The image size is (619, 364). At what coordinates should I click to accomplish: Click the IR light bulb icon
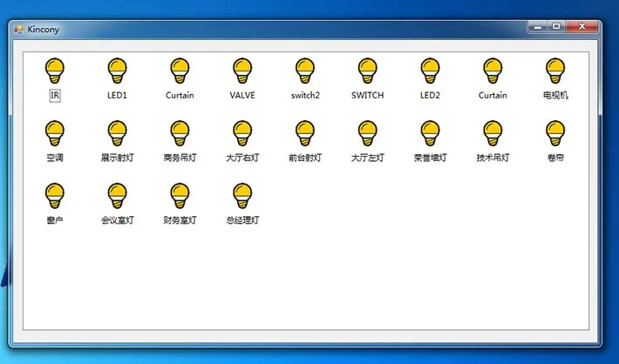(54, 71)
